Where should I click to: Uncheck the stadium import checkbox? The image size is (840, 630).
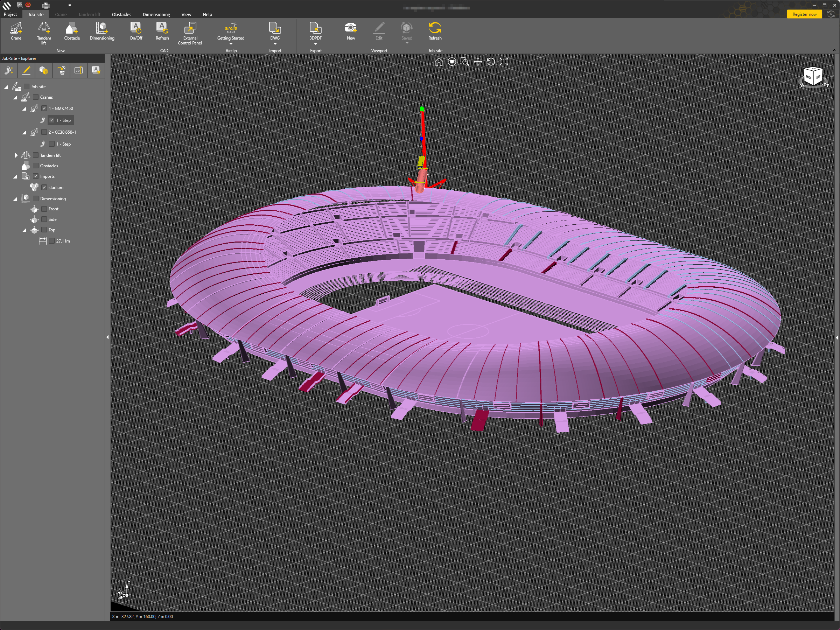tap(44, 187)
